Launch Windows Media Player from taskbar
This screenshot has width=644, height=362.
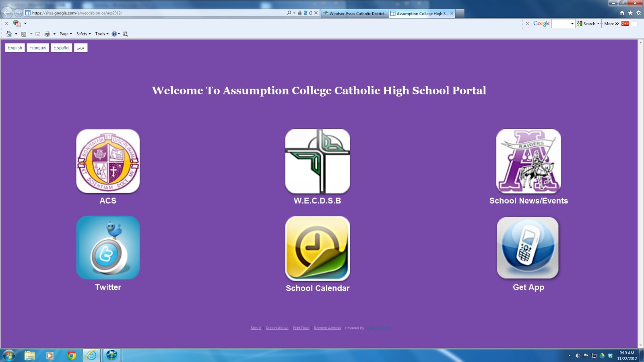point(50,355)
